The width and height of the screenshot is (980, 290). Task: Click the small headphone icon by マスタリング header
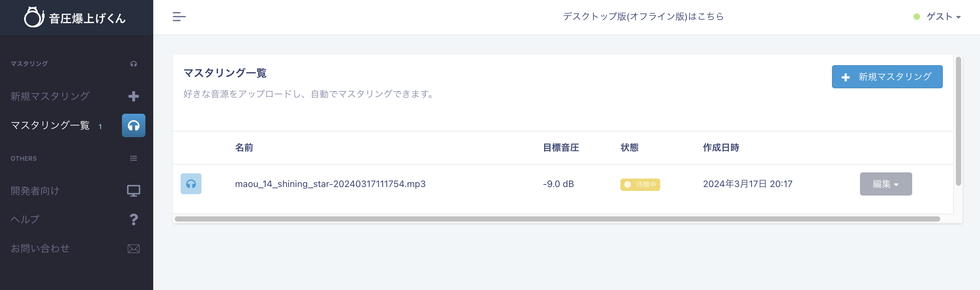[134, 64]
